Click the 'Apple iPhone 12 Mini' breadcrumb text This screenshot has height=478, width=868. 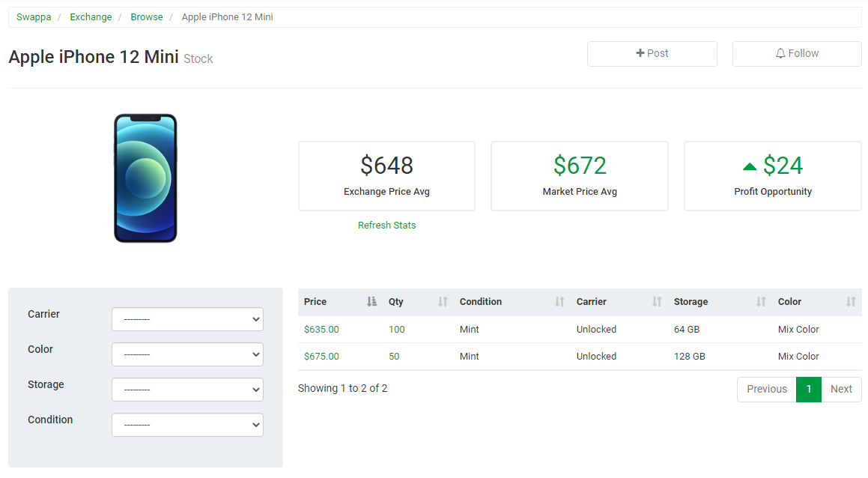[228, 17]
